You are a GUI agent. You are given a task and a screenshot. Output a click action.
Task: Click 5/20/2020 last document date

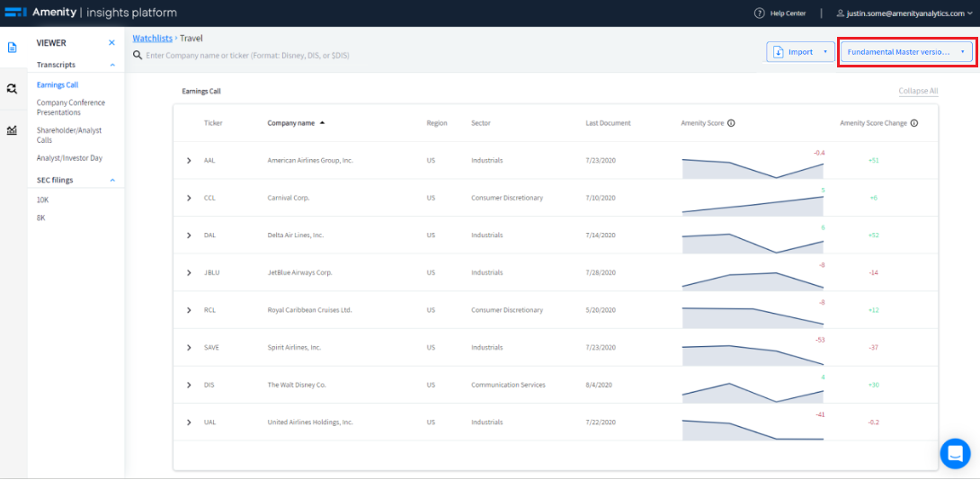coord(601,310)
